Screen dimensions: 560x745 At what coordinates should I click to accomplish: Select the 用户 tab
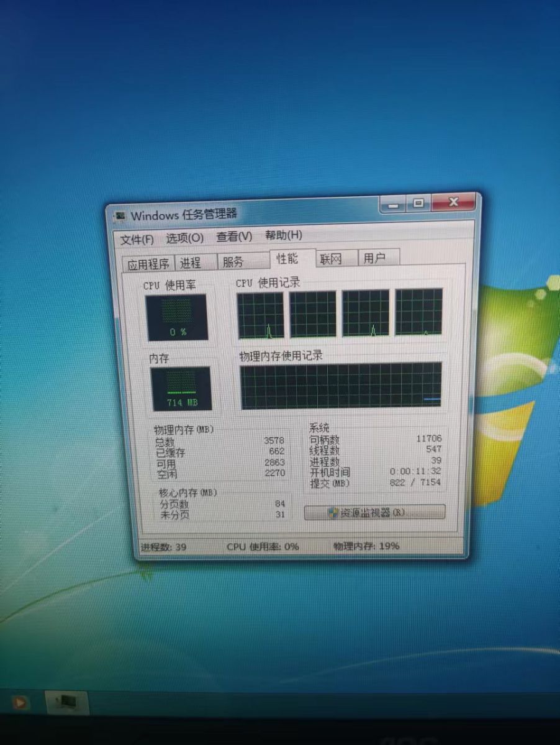[374, 258]
